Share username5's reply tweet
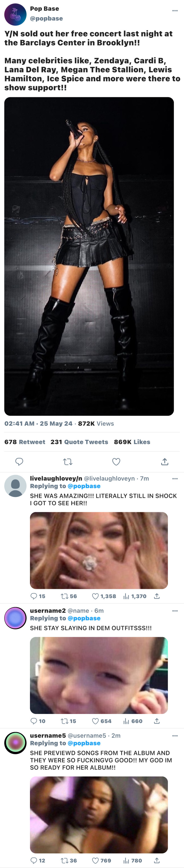The image size is (184, 868). click(157, 861)
